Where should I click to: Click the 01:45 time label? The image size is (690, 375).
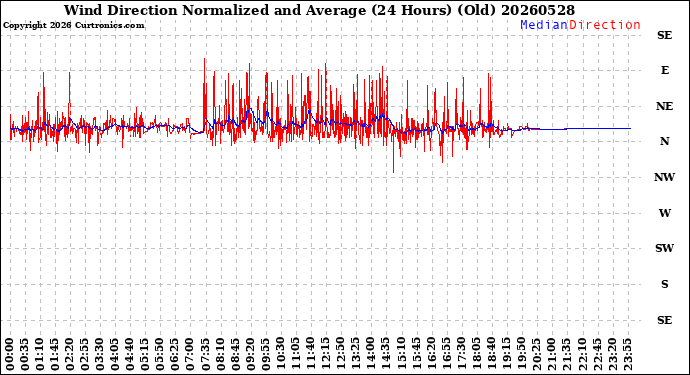pos(55,354)
